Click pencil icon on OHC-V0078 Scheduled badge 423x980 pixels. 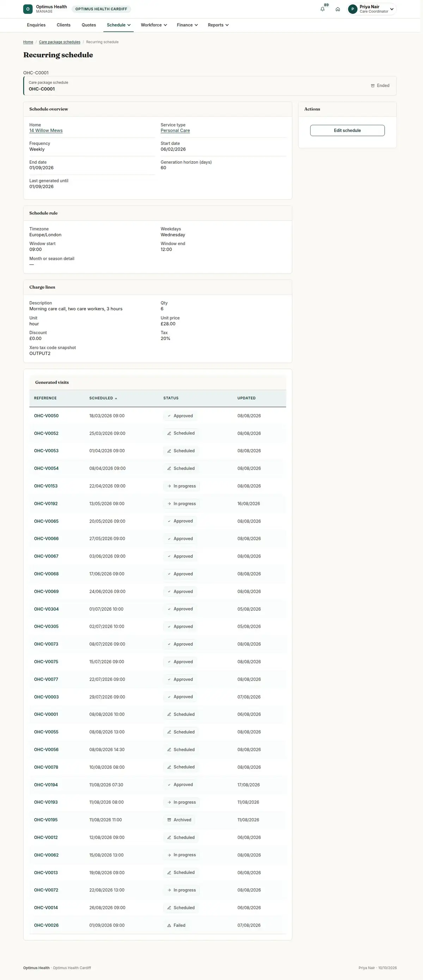(x=169, y=767)
